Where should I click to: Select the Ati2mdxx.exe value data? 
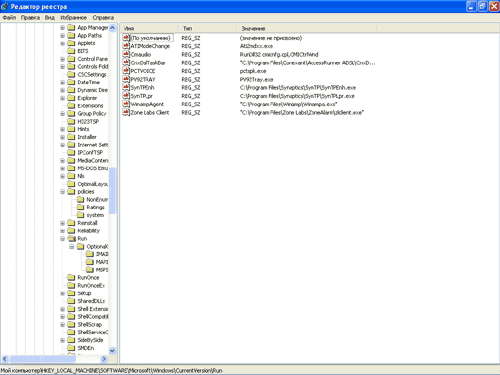click(256, 46)
